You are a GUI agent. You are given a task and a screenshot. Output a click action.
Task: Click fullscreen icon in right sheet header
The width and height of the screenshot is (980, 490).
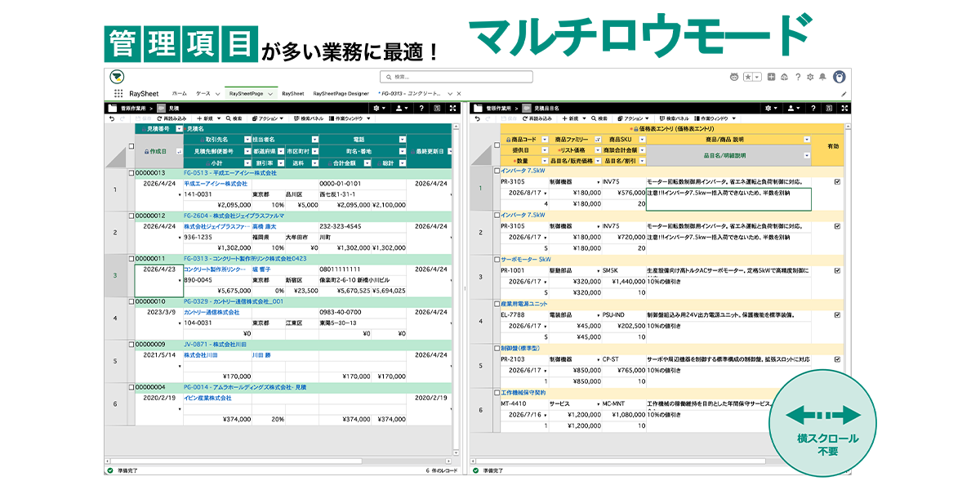(844, 108)
